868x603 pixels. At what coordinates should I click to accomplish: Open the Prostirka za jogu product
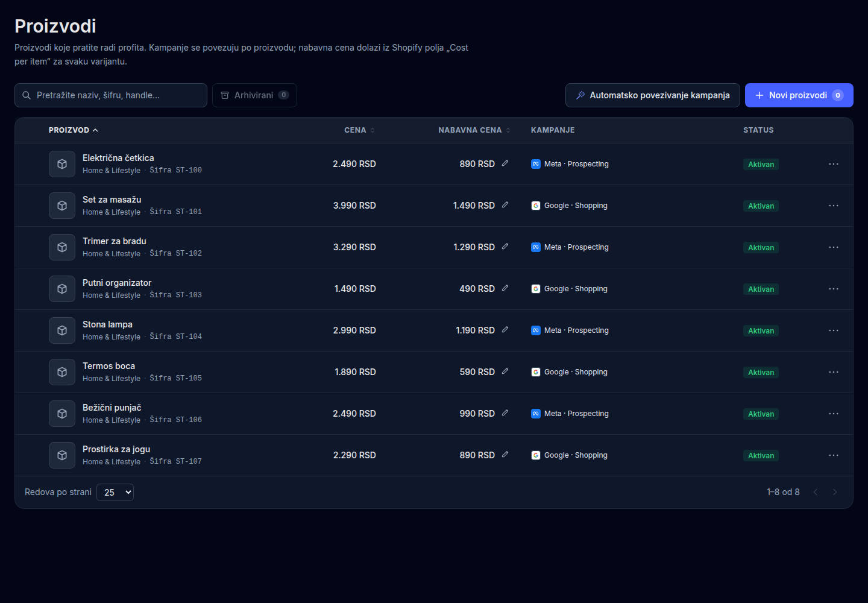(116, 449)
